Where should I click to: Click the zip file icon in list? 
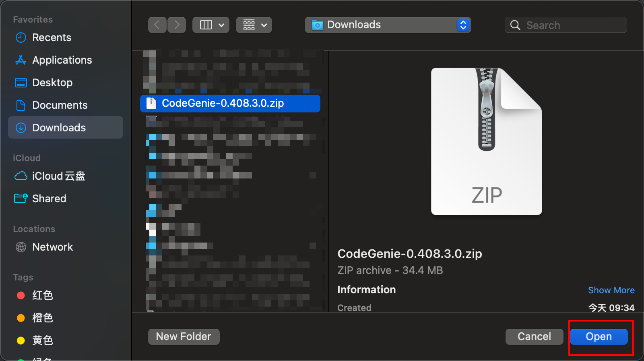151,103
